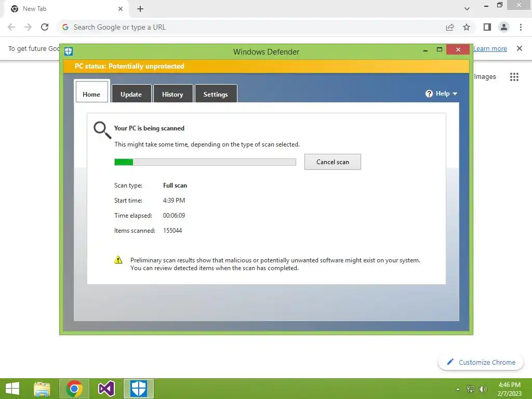Open Google apps grid icon
This screenshot has height=399, width=532.
514,77
